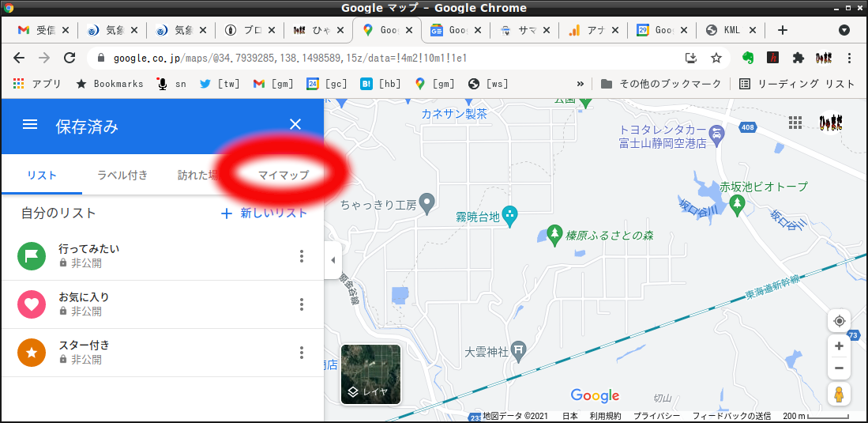Go back in Chrome
The width and height of the screenshot is (868, 423).
pyautogui.click(x=19, y=58)
